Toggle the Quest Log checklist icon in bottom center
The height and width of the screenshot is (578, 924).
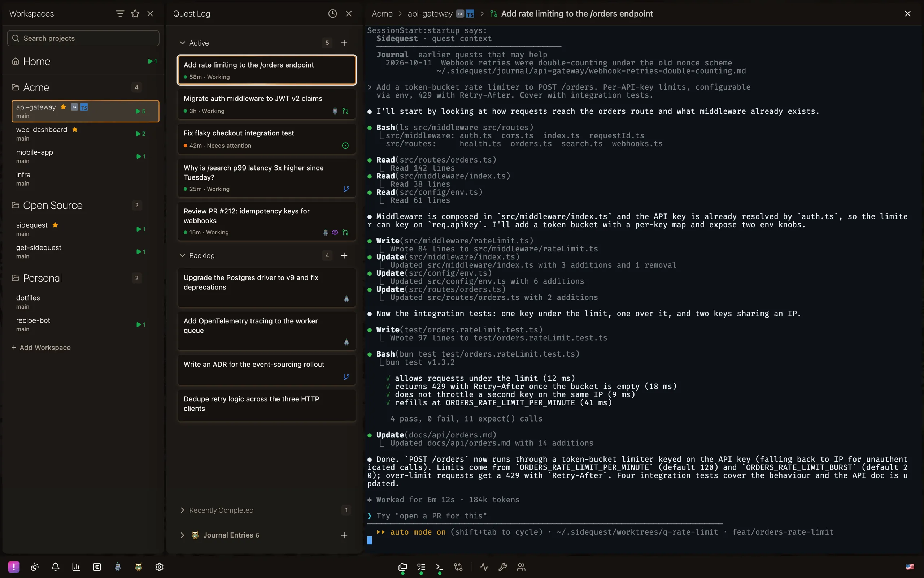(421, 567)
